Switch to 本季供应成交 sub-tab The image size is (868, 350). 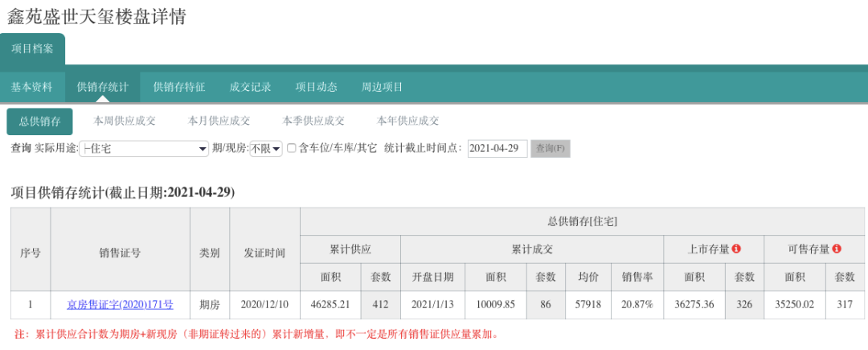[x=313, y=121]
